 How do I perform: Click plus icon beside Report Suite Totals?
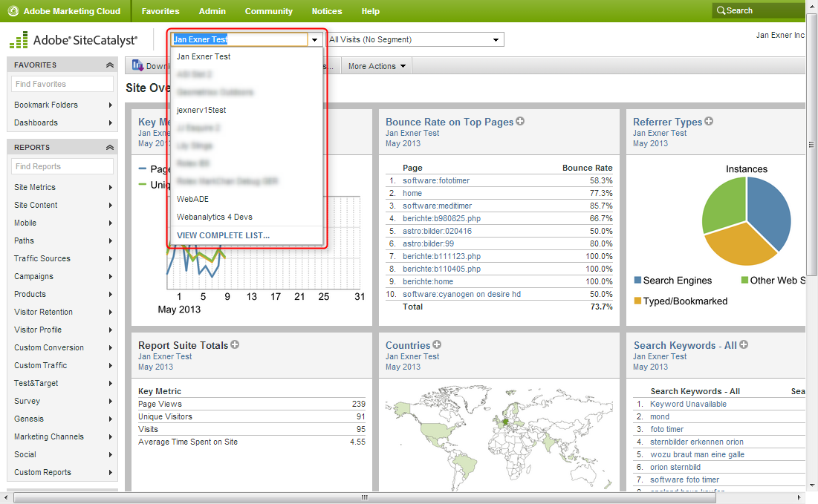pos(235,344)
